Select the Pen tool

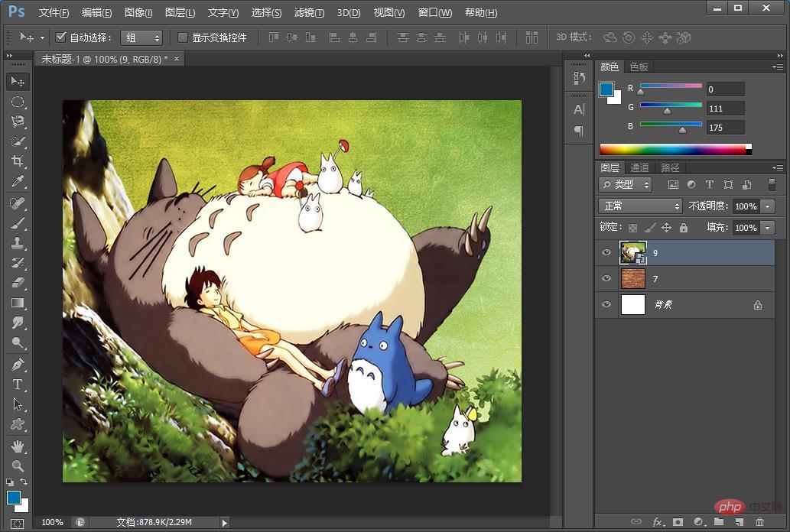pyautogui.click(x=18, y=365)
